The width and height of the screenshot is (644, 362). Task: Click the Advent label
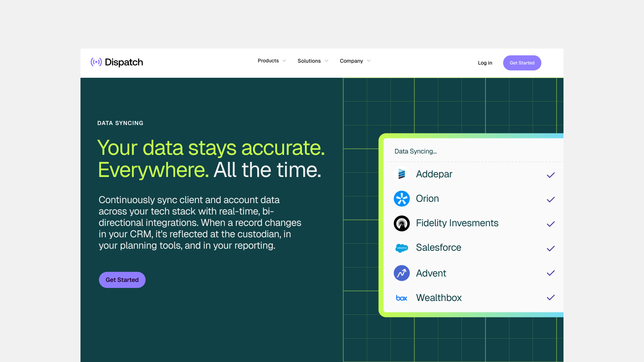pyautogui.click(x=431, y=273)
